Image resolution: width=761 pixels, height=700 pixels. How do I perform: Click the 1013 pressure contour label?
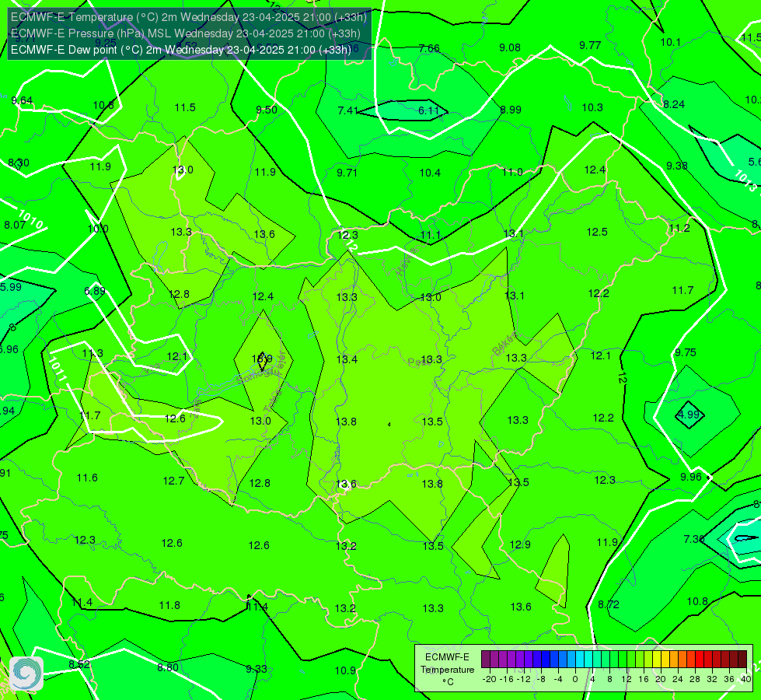tap(745, 181)
